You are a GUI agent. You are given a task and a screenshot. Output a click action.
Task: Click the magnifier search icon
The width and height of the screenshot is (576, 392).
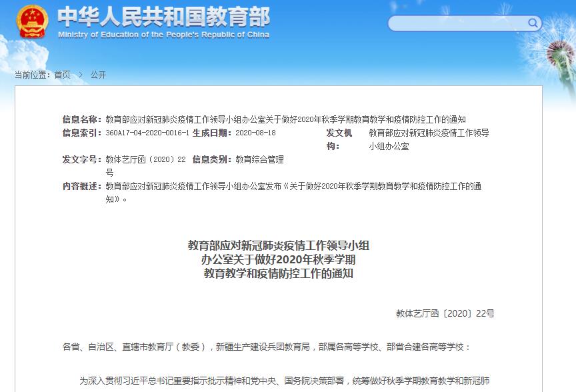[533, 23]
